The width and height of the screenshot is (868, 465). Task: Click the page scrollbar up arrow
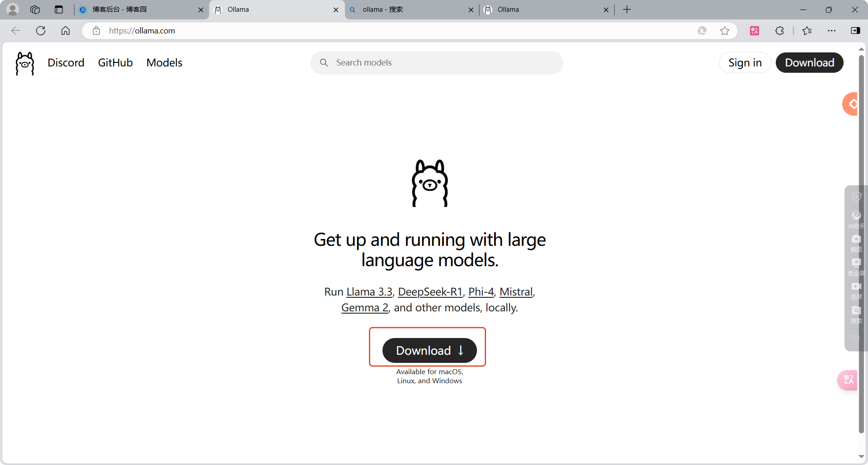tap(862, 49)
